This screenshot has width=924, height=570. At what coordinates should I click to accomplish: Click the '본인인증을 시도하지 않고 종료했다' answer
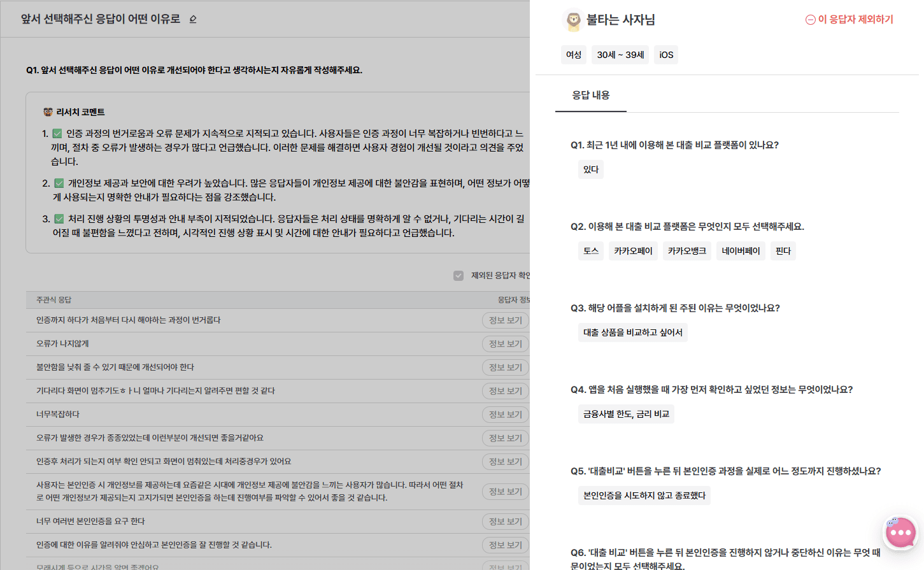(644, 495)
